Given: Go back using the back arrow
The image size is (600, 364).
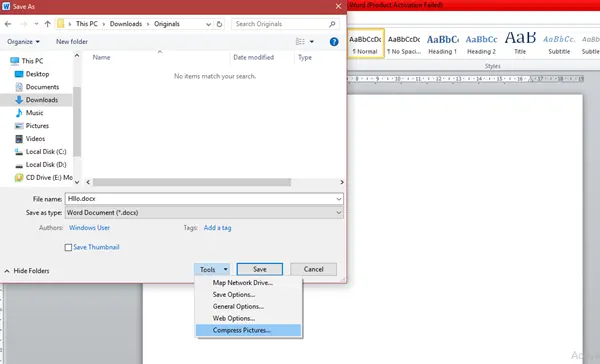Looking at the screenshot, I should tap(8, 24).
